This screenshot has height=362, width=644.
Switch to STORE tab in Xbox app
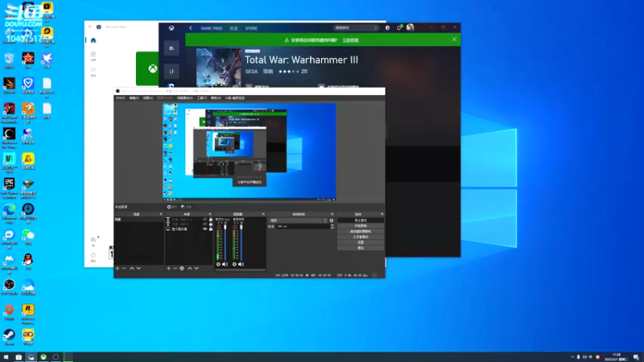251,28
